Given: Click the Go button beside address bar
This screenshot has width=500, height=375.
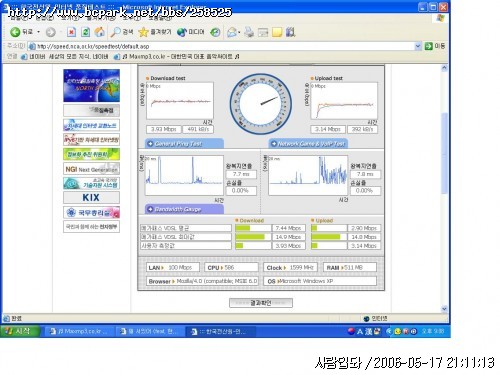Looking at the screenshot, I should tap(435, 46).
